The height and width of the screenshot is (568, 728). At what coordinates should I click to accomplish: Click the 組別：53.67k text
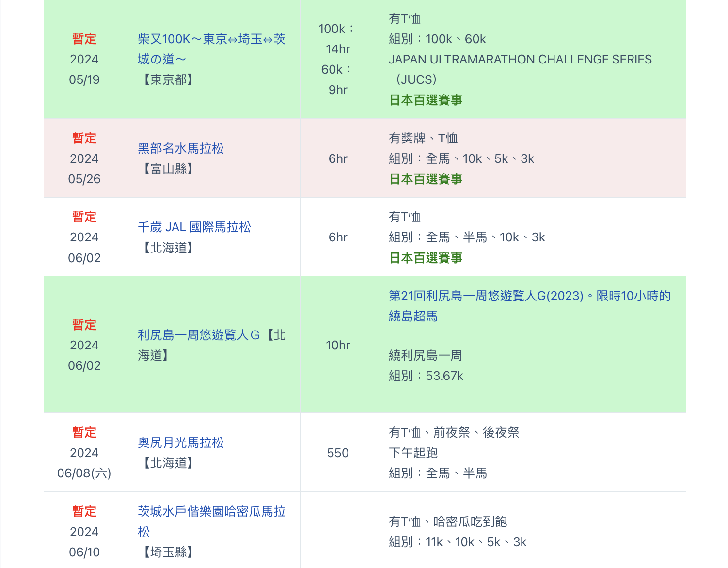pyautogui.click(x=426, y=376)
